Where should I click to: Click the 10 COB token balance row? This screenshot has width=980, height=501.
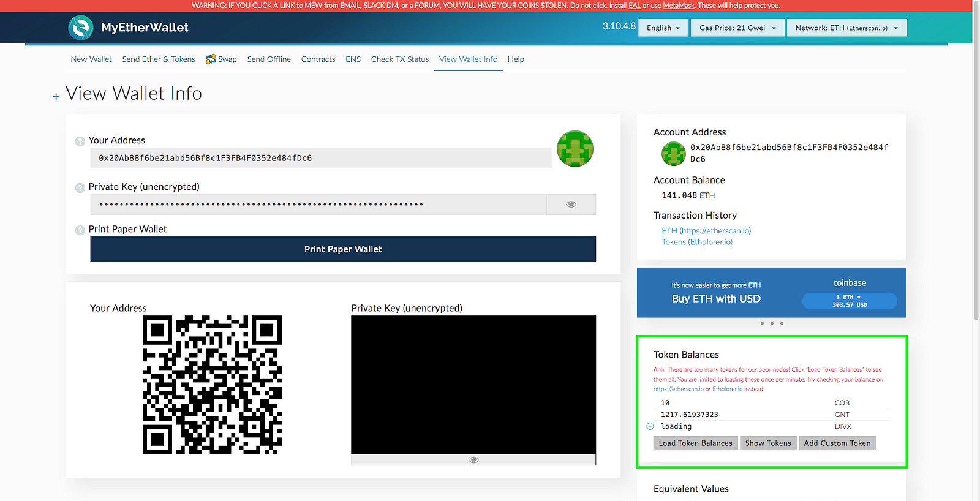pyautogui.click(x=772, y=403)
